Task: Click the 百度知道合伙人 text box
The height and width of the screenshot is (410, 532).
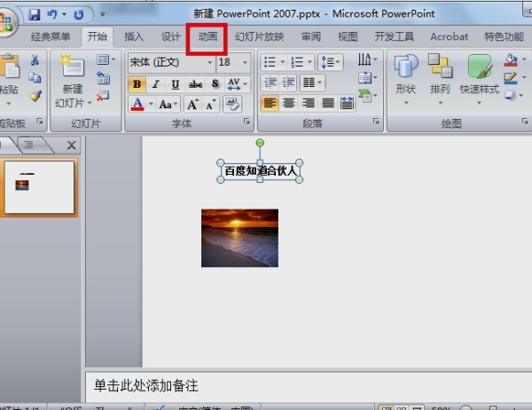Action: pyautogui.click(x=260, y=170)
